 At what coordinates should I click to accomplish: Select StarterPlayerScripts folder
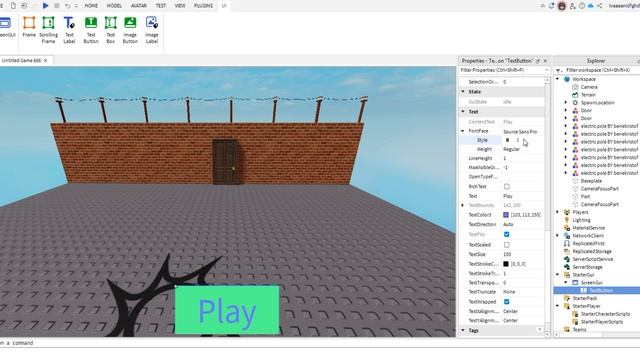click(602, 322)
